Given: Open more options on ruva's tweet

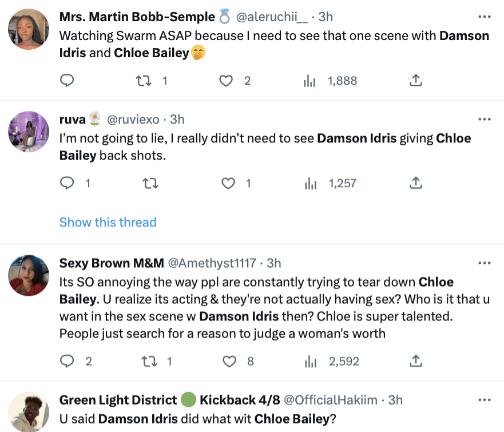Looking at the screenshot, I should tap(484, 119).
